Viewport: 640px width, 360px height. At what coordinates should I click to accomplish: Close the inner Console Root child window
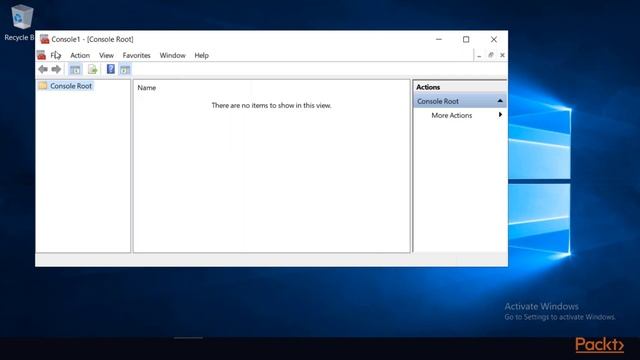tap(502, 55)
